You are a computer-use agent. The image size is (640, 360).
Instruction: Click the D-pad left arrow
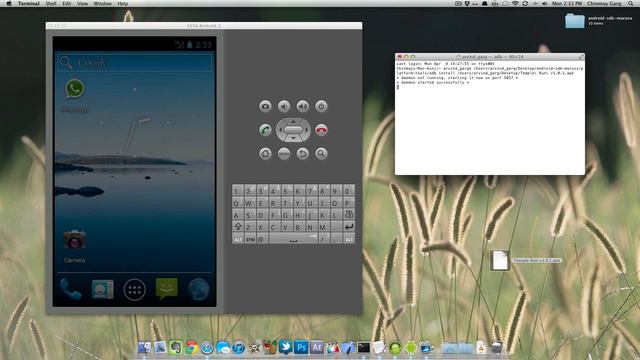point(280,130)
